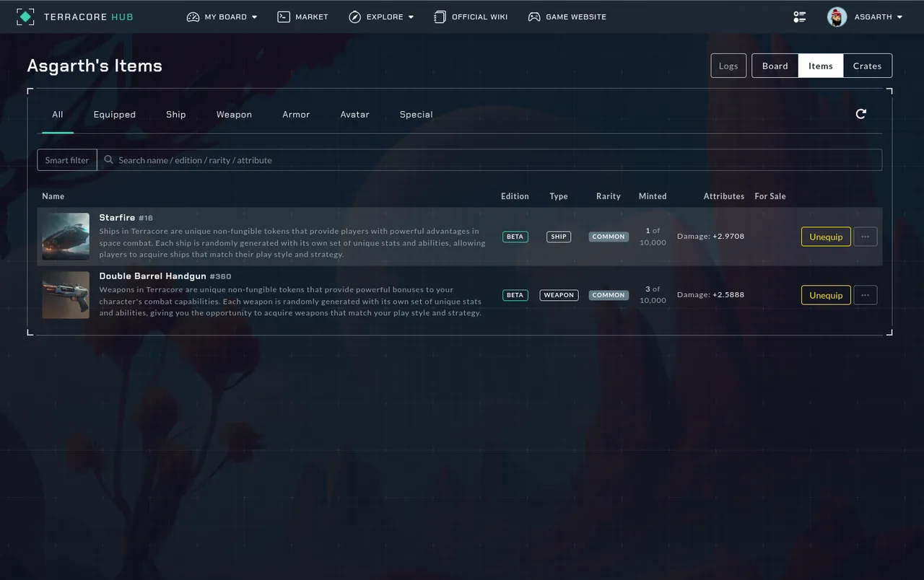Image resolution: width=924 pixels, height=580 pixels.
Task: Switch to the Board view
Action: point(775,66)
